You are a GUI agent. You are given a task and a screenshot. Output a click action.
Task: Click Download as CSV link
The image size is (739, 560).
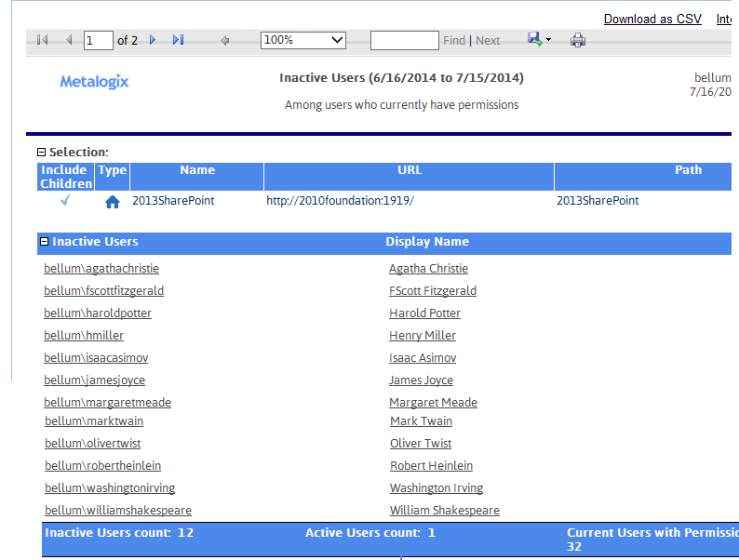pos(652,20)
